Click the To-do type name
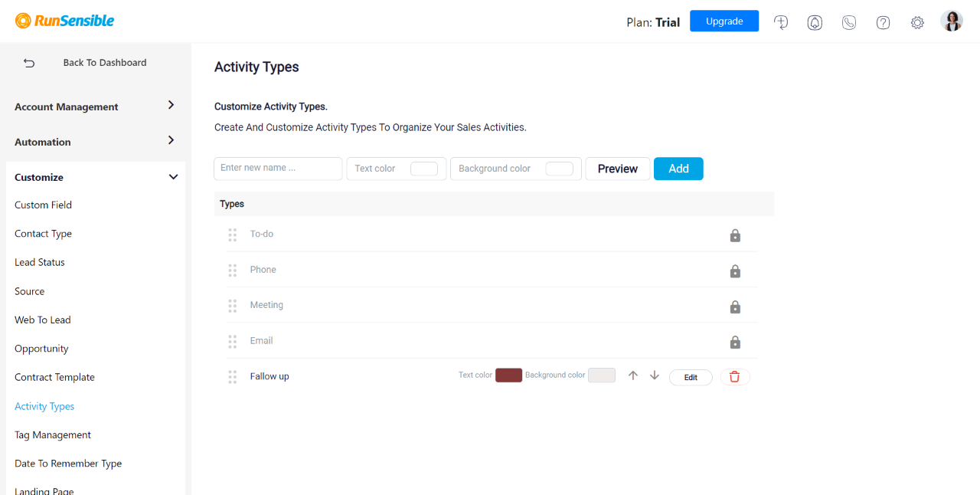 [262, 234]
